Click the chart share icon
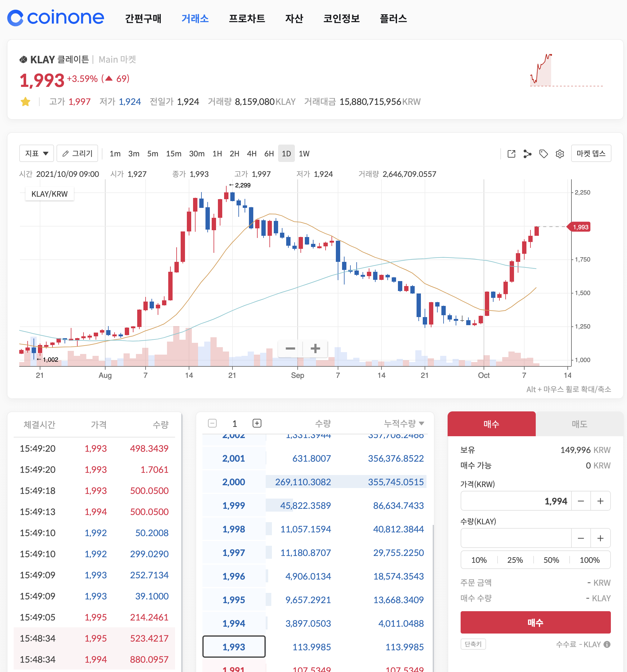 pyautogui.click(x=527, y=154)
